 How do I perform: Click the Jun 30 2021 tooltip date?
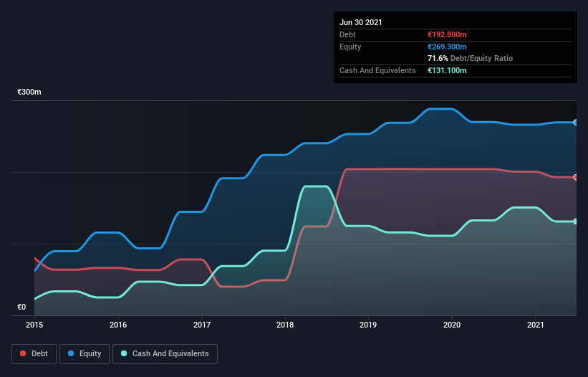361,22
